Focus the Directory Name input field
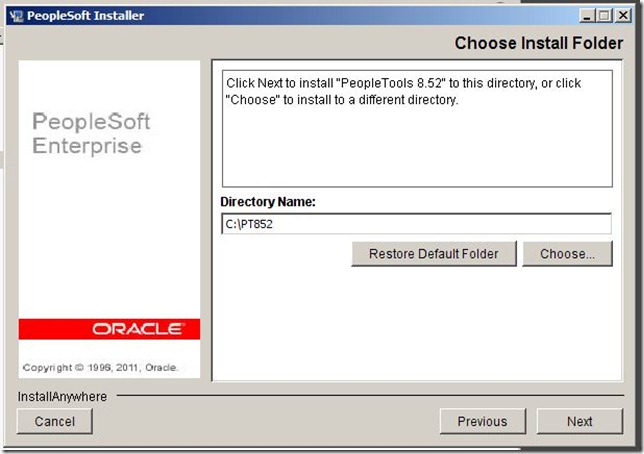Viewport: 644px width, 454px height. coord(416,224)
